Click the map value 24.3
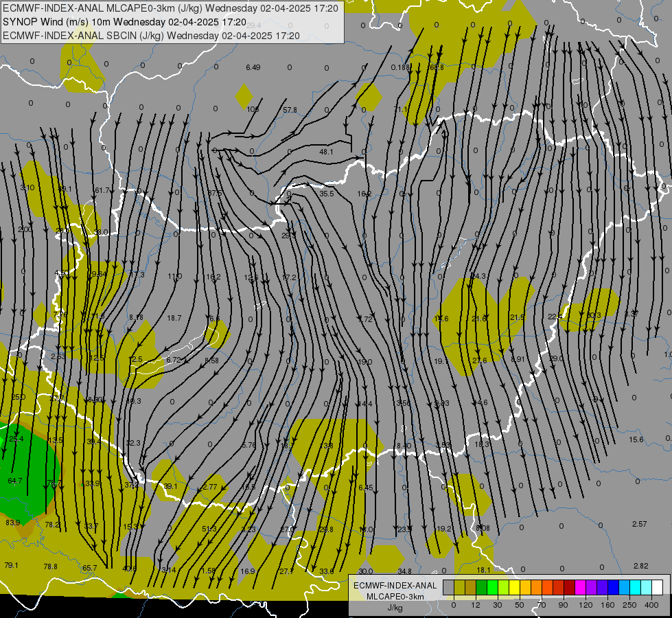This screenshot has width=672, height=618. click(x=478, y=276)
